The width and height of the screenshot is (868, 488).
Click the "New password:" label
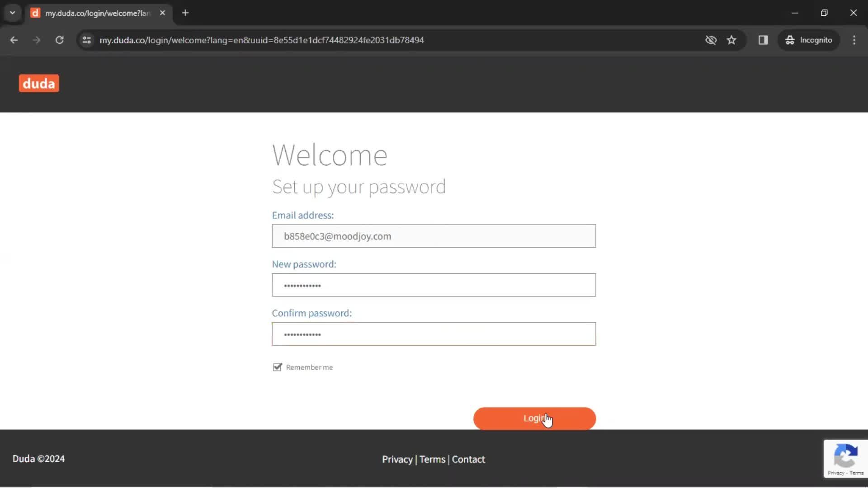[304, 264]
